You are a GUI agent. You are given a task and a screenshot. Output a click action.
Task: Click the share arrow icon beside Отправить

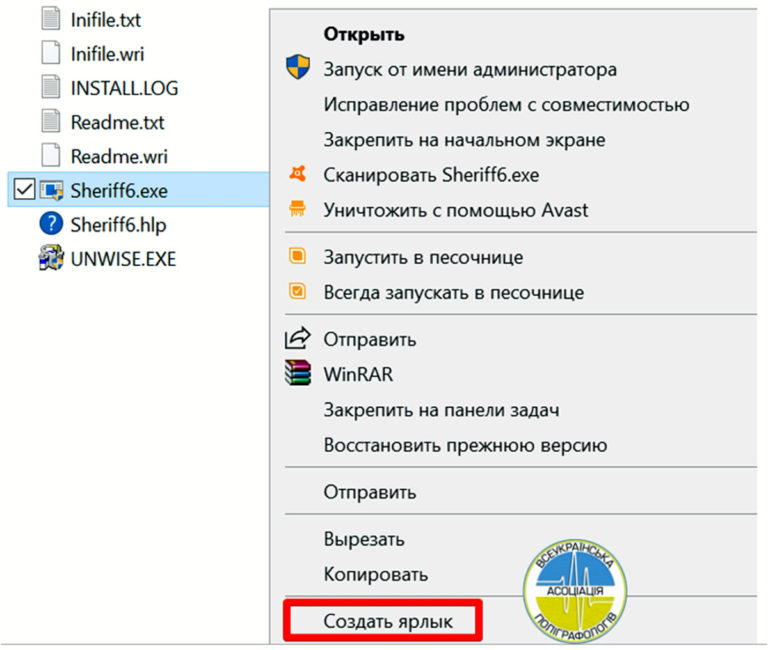pos(297,340)
